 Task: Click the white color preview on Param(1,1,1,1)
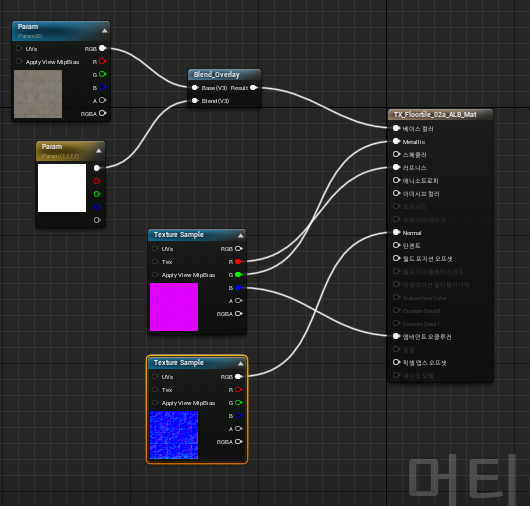[62, 188]
